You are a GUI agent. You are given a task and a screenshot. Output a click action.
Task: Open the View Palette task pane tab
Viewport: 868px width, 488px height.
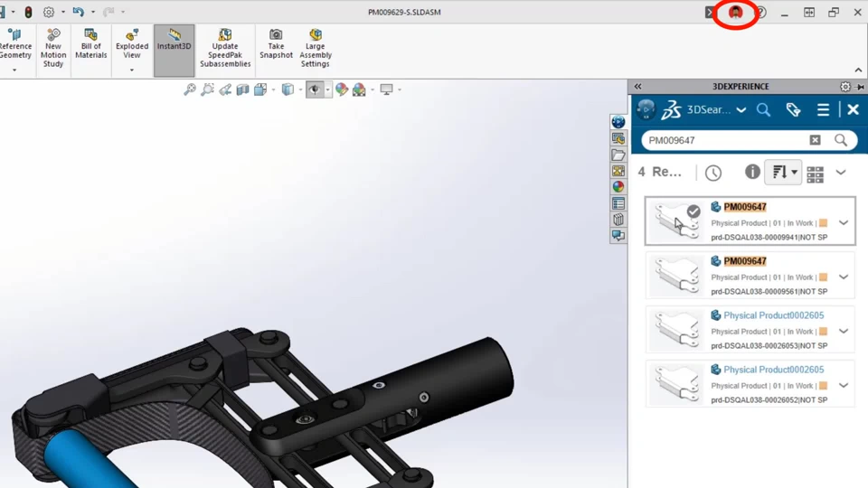618,171
